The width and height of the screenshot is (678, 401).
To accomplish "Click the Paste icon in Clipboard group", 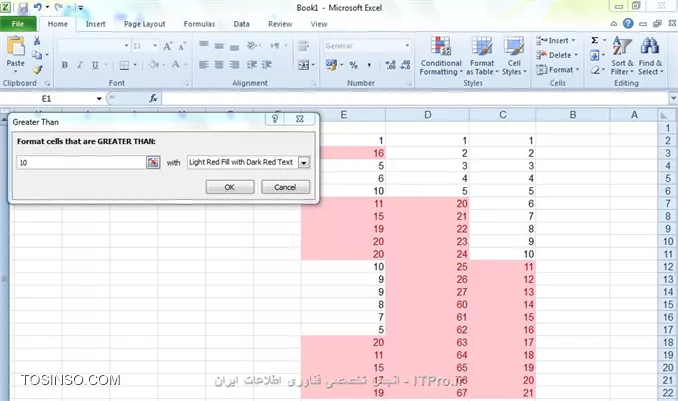I will 16,46.
